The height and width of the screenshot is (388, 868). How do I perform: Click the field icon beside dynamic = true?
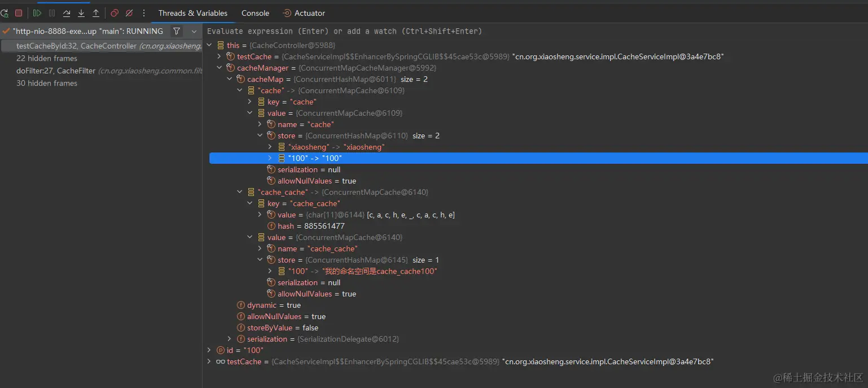tap(241, 305)
